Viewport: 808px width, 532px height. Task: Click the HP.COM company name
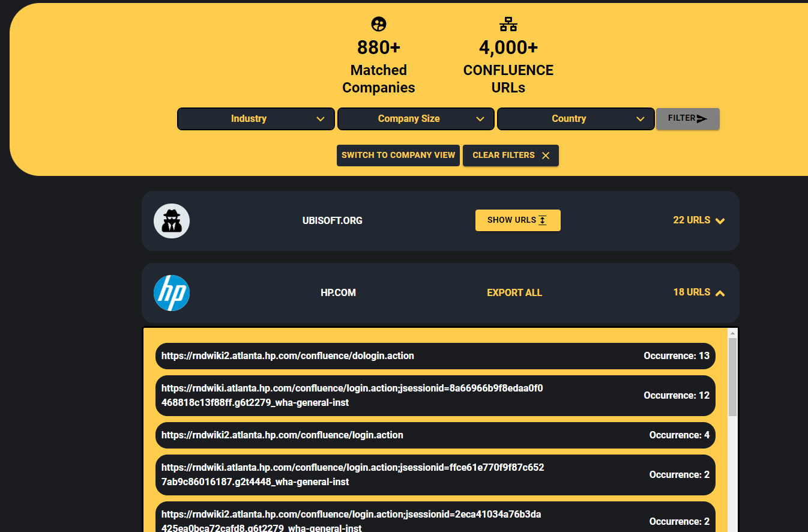pyautogui.click(x=339, y=292)
